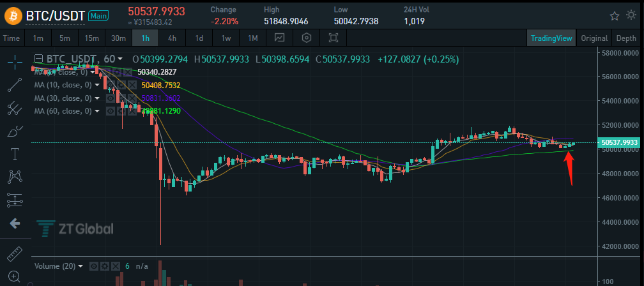644x286 pixels.
Task: Click the Low value 50042.7938
Action: (x=356, y=21)
